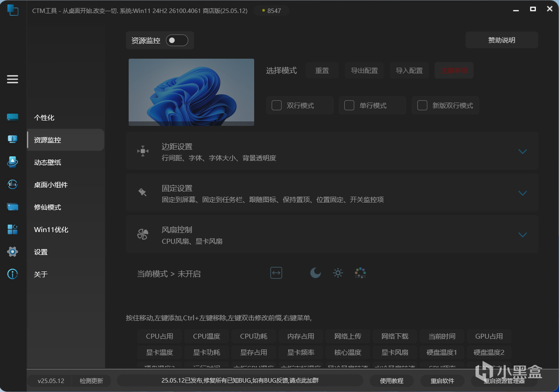This screenshot has height=392, width=559.
Task: Click the 动态壁纸 wallpaper icon in sidebar
Action: (13, 162)
